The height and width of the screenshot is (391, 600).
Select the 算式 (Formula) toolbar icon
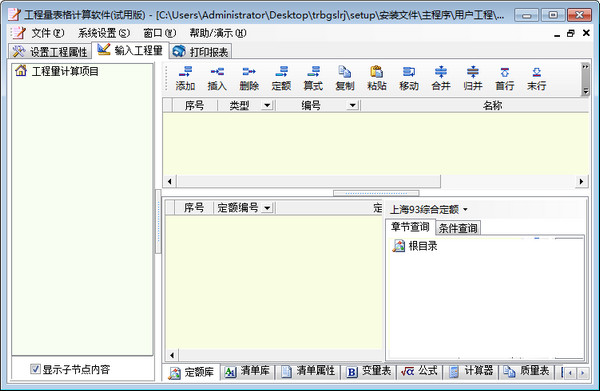coord(313,78)
